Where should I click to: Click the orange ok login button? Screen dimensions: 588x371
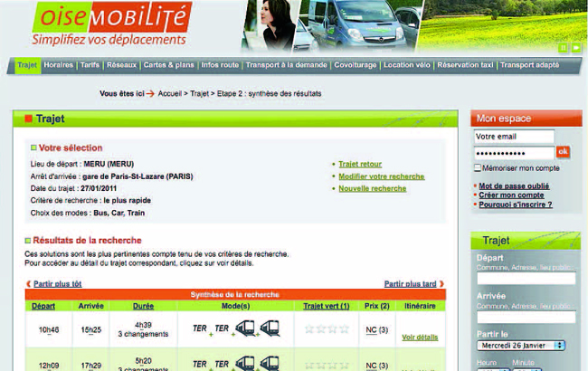pos(563,152)
